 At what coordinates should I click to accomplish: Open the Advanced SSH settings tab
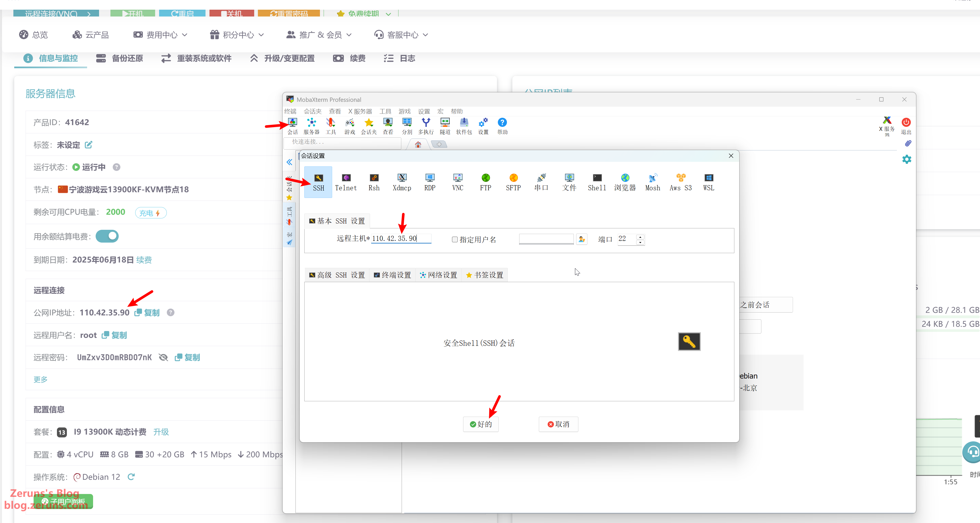tap(337, 275)
